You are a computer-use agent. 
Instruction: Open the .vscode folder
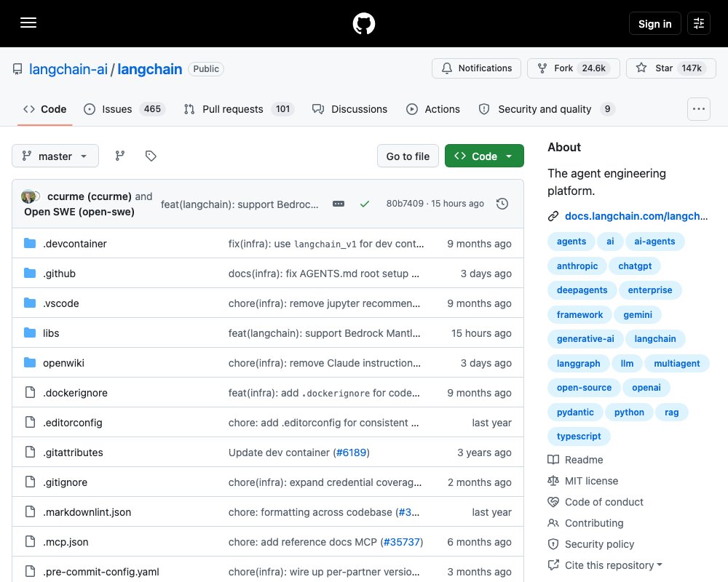[61, 303]
